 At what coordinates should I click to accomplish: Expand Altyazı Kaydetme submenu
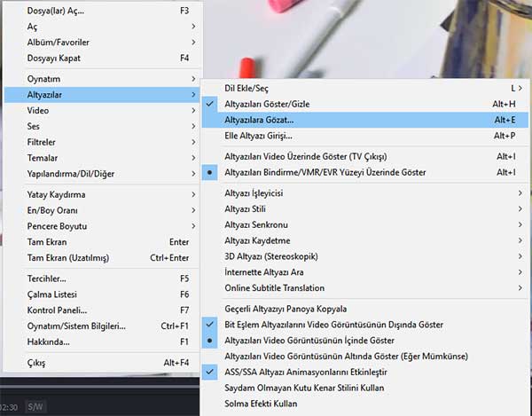[365, 240]
